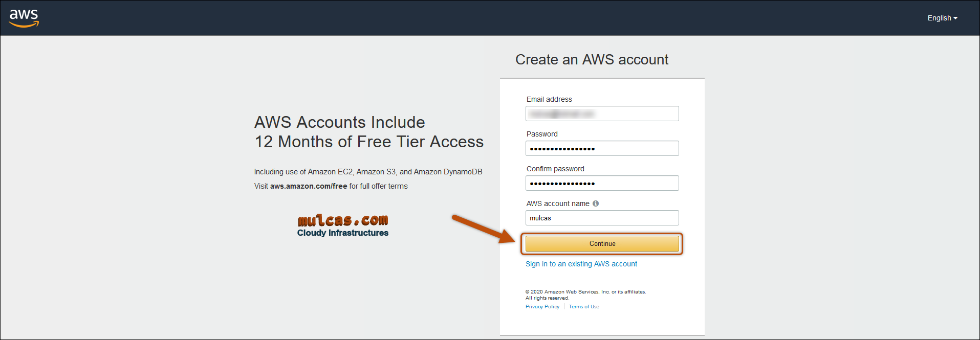Open the Terms of Use link
The image size is (980, 340).
coord(583,307)
